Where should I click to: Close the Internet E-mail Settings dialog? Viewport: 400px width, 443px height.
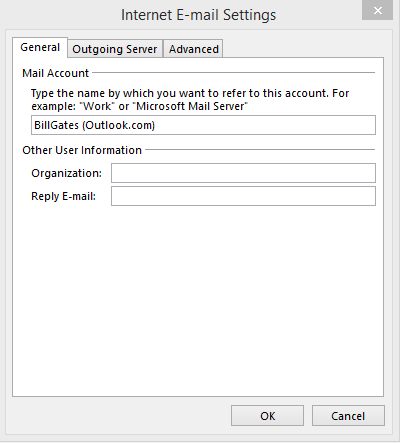(377, 10)
